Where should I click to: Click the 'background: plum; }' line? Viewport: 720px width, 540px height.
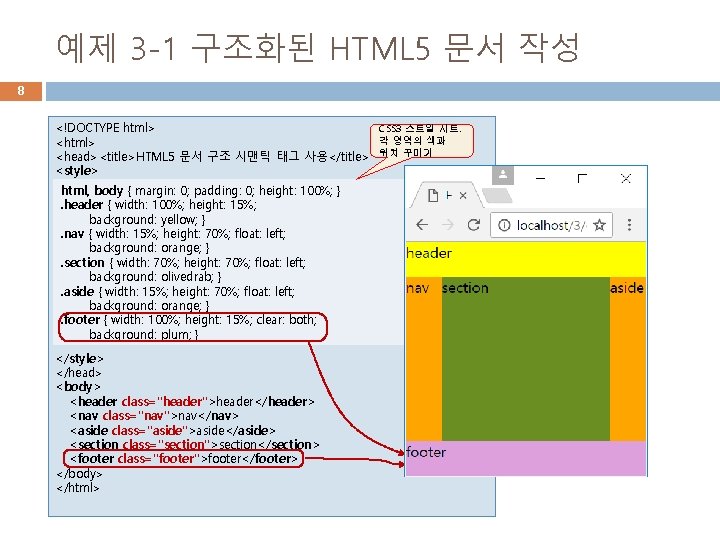point(144,334)
